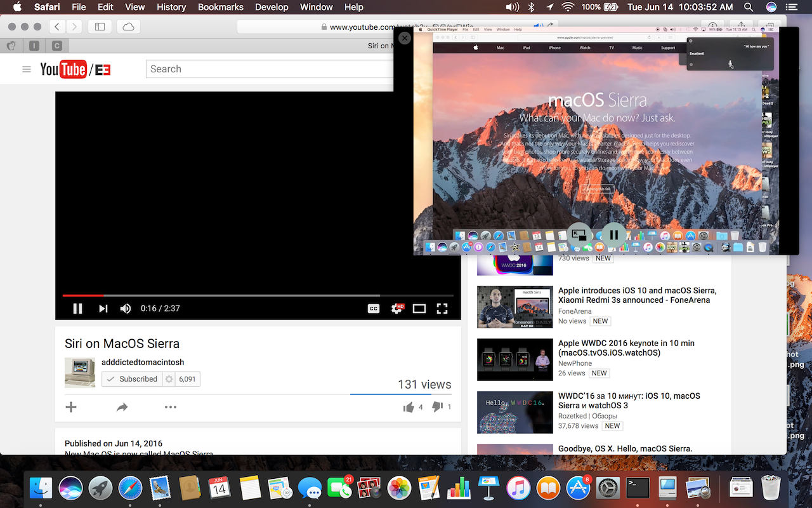This screenshot has height=508, width=812.
Task: Open Spotlight search in menu bar
Action: [749, 7]
